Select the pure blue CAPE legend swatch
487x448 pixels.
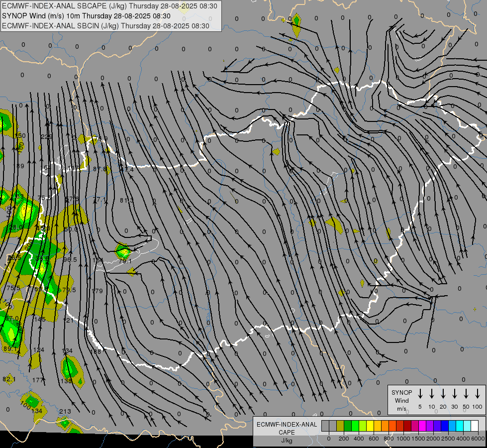coord(444,426)
